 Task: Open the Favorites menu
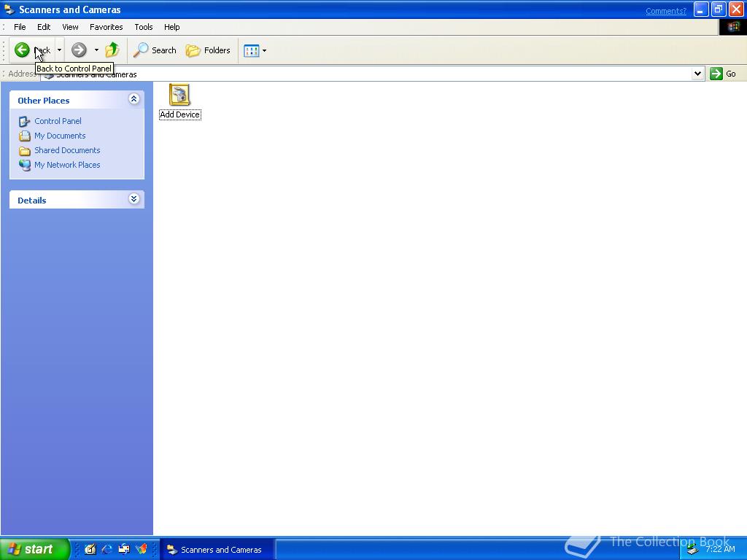click(x=107, y=27)
